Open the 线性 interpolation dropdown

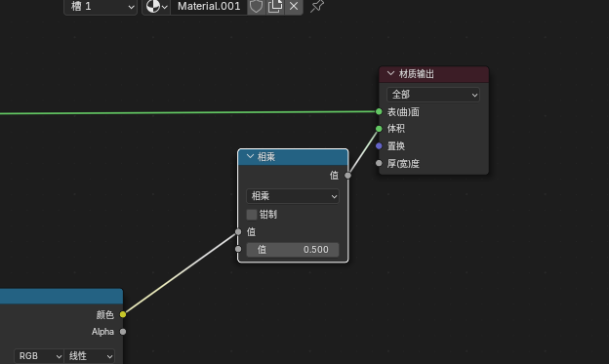tap(90, 356)
